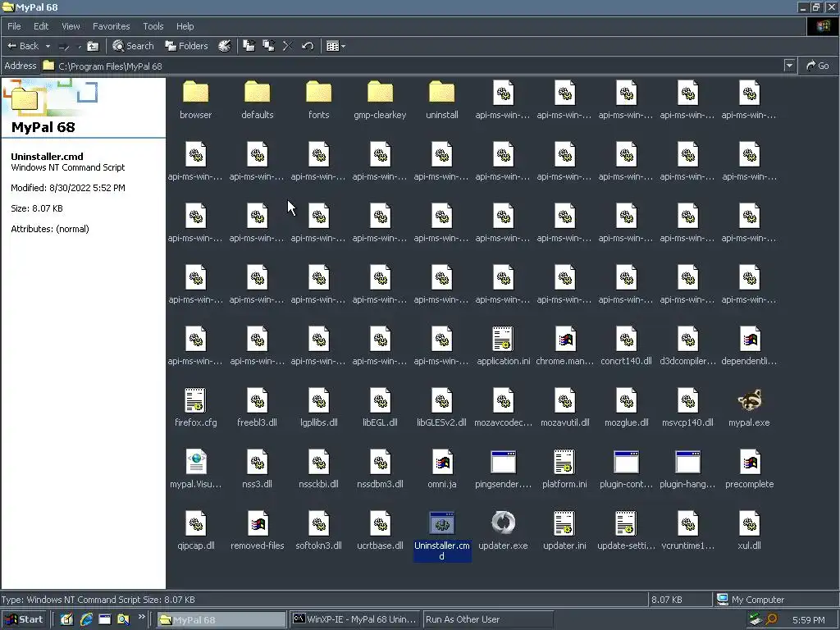The height and width of the screenshot is (630, 840).
Task: Select the mypal.exe raccoon icon
Action: (x=750, y=408)
